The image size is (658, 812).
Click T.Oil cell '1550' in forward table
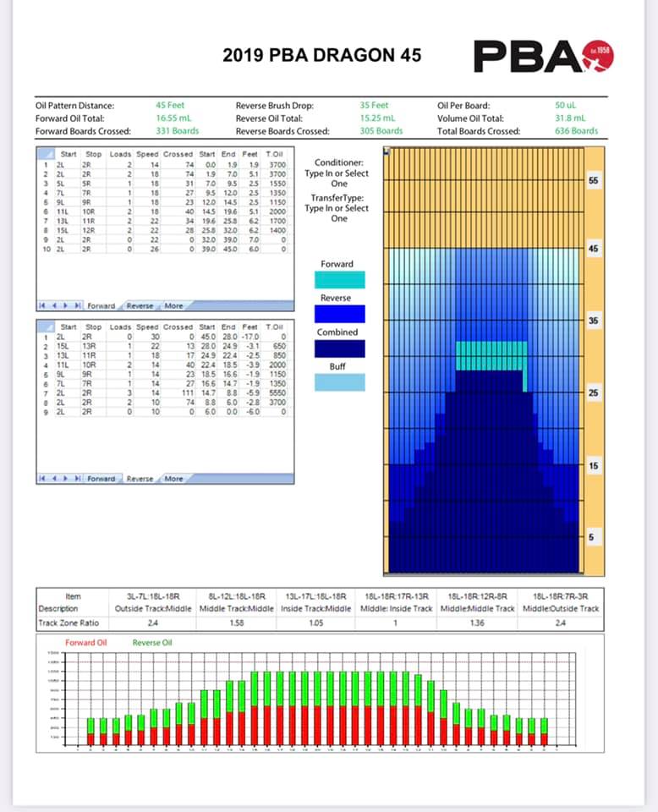[x=277, y=184]
